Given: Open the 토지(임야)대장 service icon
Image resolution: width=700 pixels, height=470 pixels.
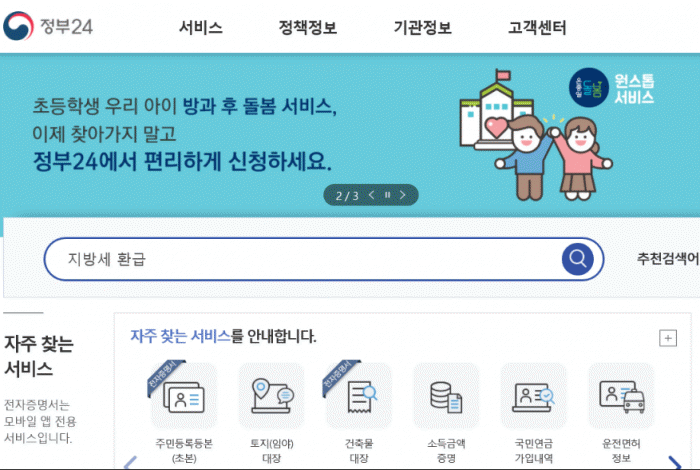Looking at the screenshot, I should pos(271,396).
